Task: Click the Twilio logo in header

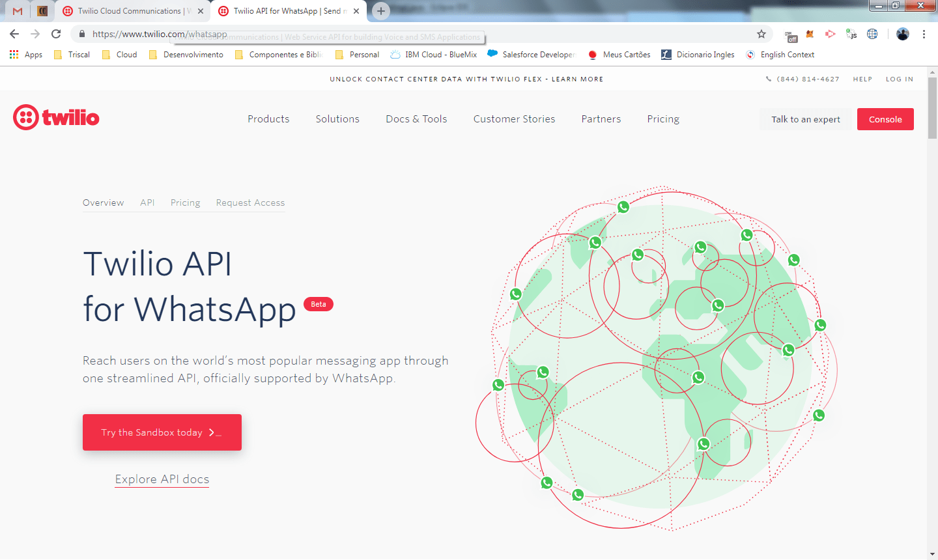Action: coord(56,118)
